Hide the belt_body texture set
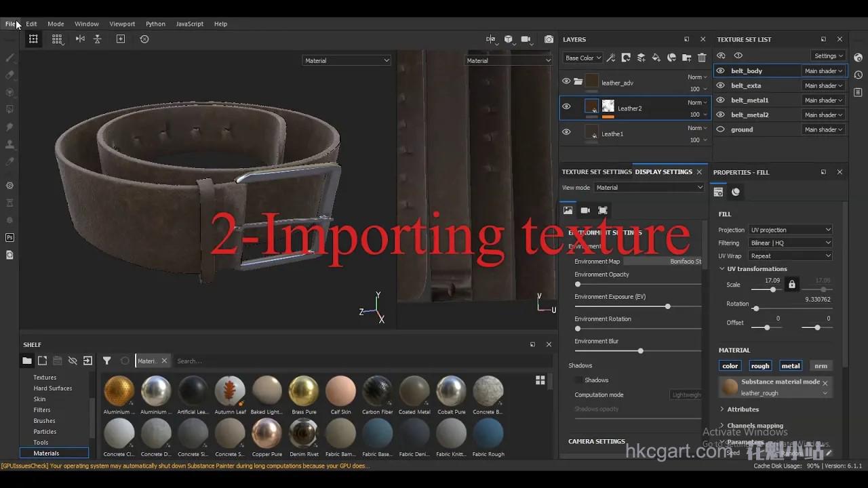This screenshot has height=488, width=868. (720, 70)
